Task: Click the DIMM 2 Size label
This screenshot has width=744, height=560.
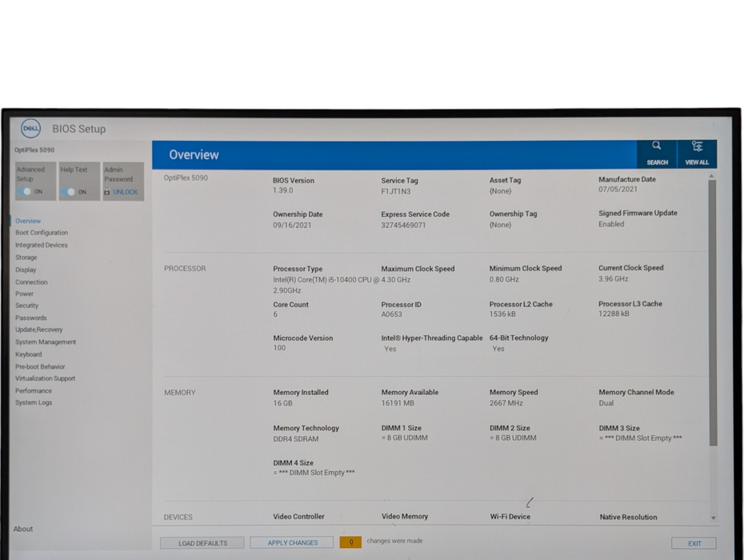Action: (510, 427)
